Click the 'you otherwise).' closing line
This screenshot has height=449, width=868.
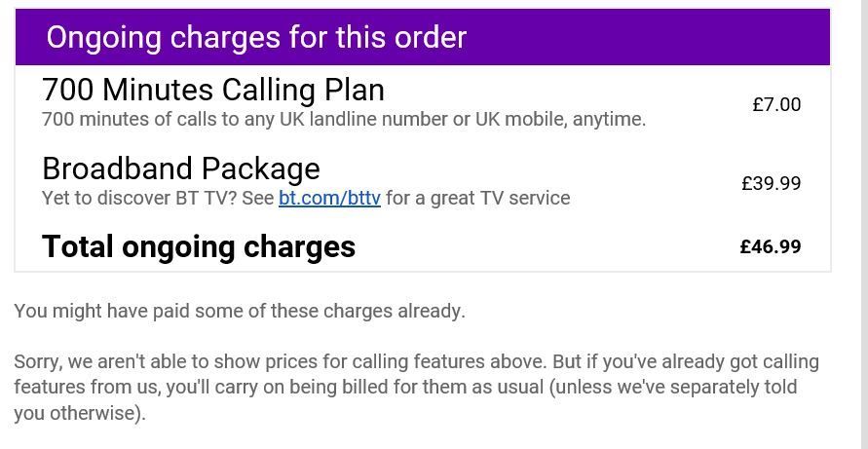[80, 412]
